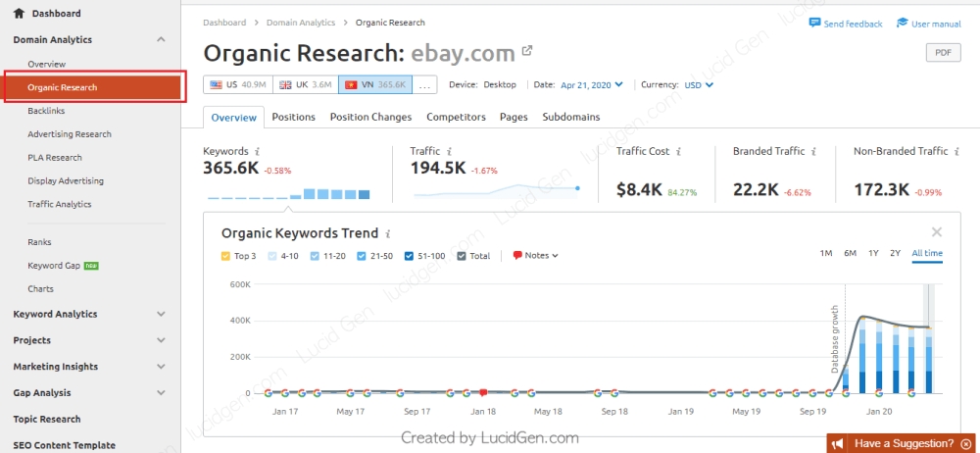Viewport: 980px width, 453px height.
Task: Toggle the 51-100 positions checkbox
Action: 409,256
